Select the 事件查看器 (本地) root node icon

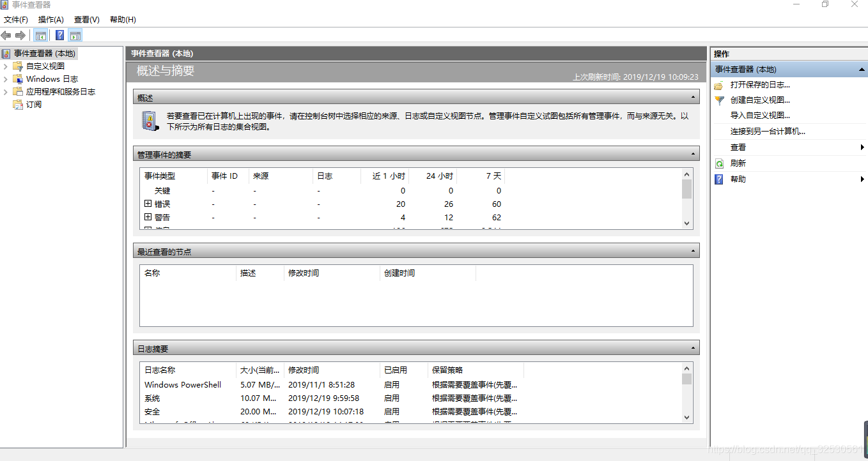(8, 53)
